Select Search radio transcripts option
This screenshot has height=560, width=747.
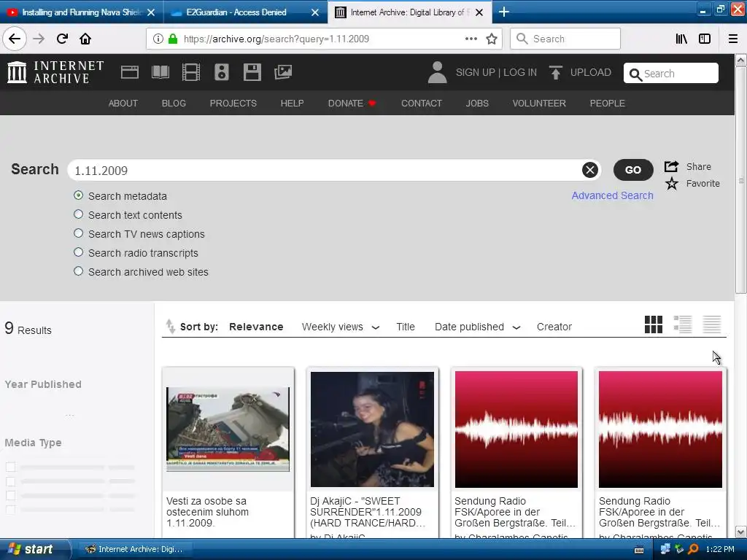pos(79,252)
